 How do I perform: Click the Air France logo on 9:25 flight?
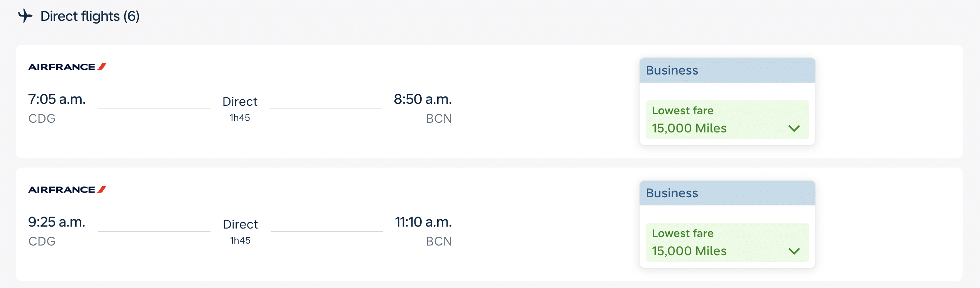click(67, 190)
